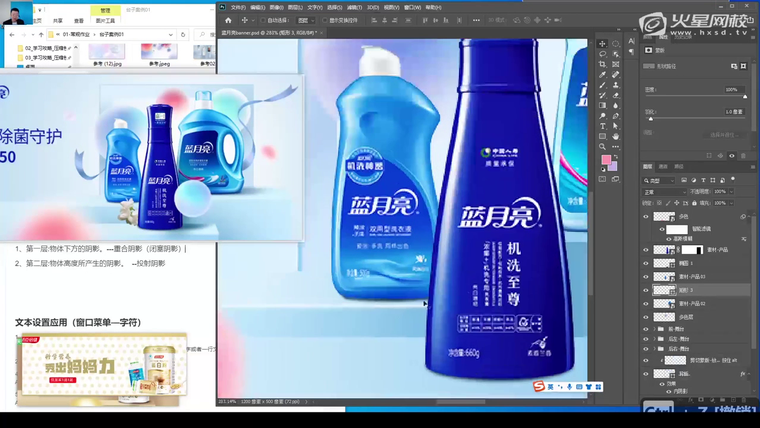Switch to the 通道 panel tab
The height and width of the screenshot is (428, 760).
662,166
